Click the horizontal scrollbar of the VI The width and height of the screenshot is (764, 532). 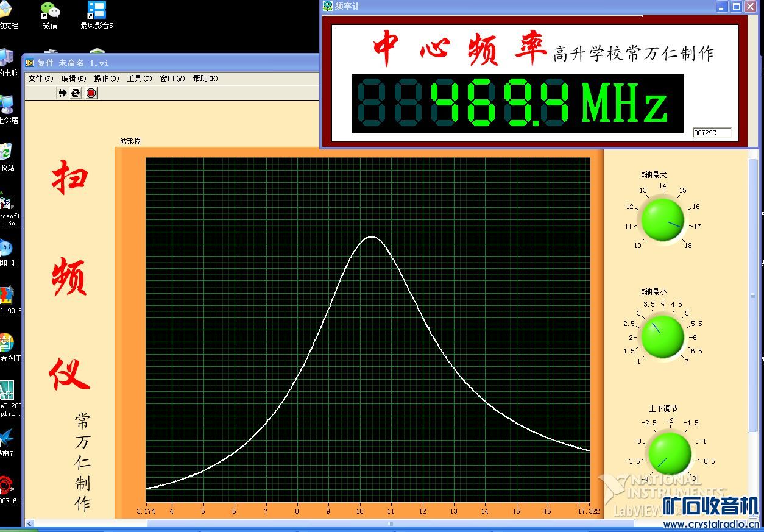tap(390, 523)
